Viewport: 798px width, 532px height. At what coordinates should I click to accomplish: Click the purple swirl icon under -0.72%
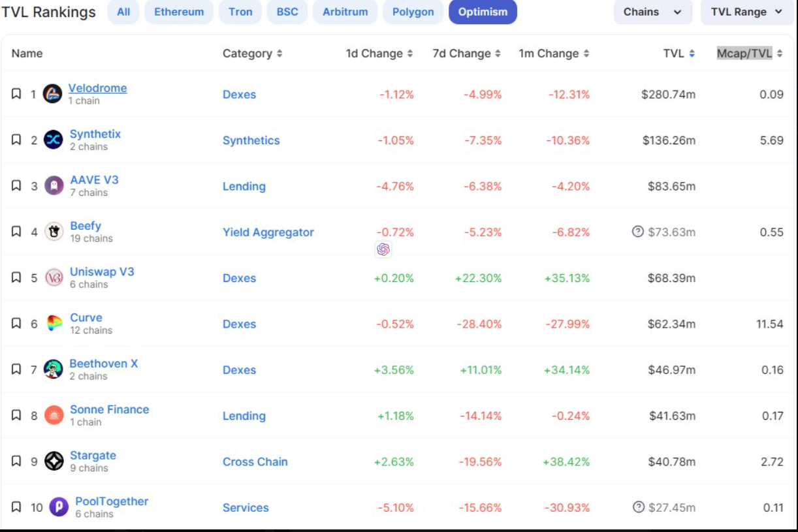click(x=383, y=249)
